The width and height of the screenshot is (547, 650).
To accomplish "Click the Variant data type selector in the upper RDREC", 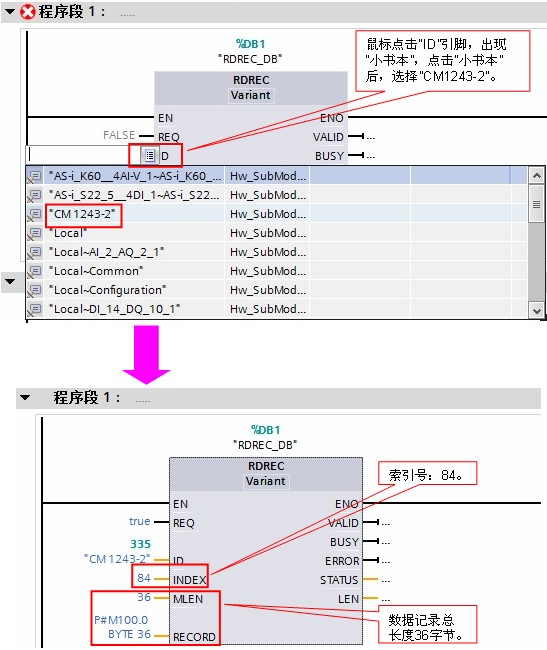I will coord(251,95).
